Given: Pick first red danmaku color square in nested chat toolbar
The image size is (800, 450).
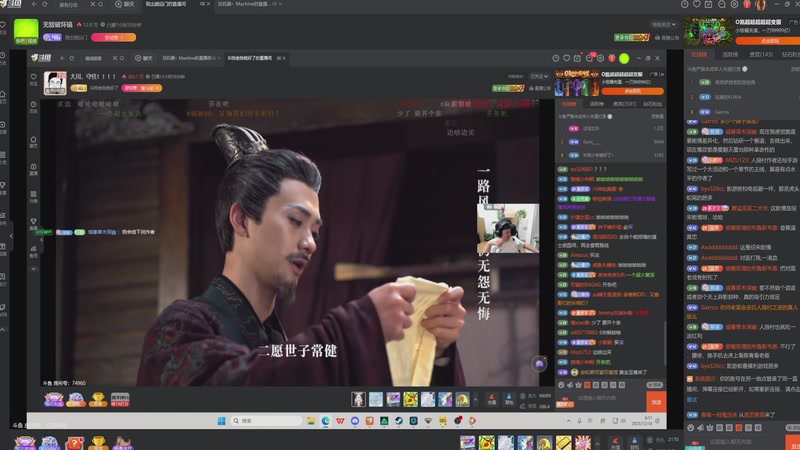Looking at the screenshot, I should click(587, 385).
